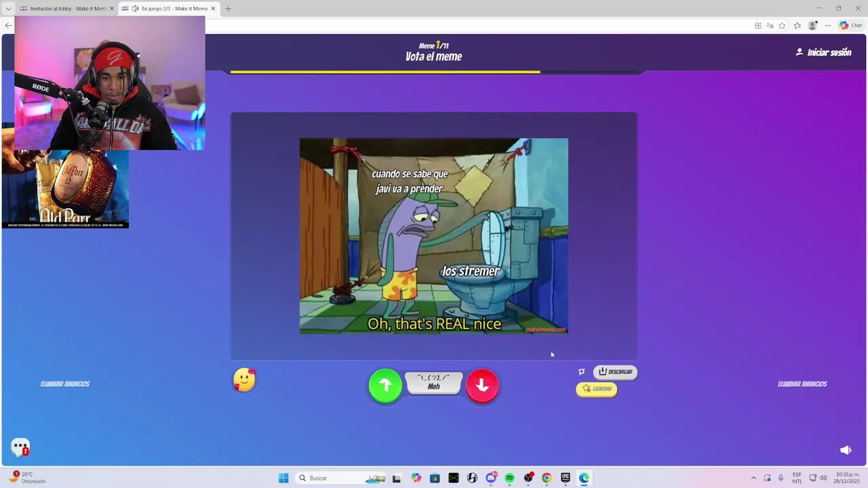Open Microsoft Edge from taskbar
The width and height of the screenshot is (868, 488).
(x=584, y=478)
